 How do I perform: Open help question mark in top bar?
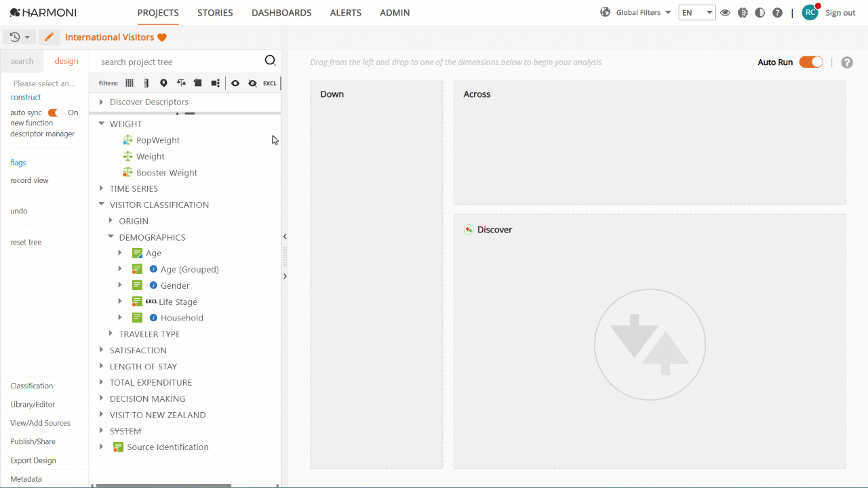[777, 13]
